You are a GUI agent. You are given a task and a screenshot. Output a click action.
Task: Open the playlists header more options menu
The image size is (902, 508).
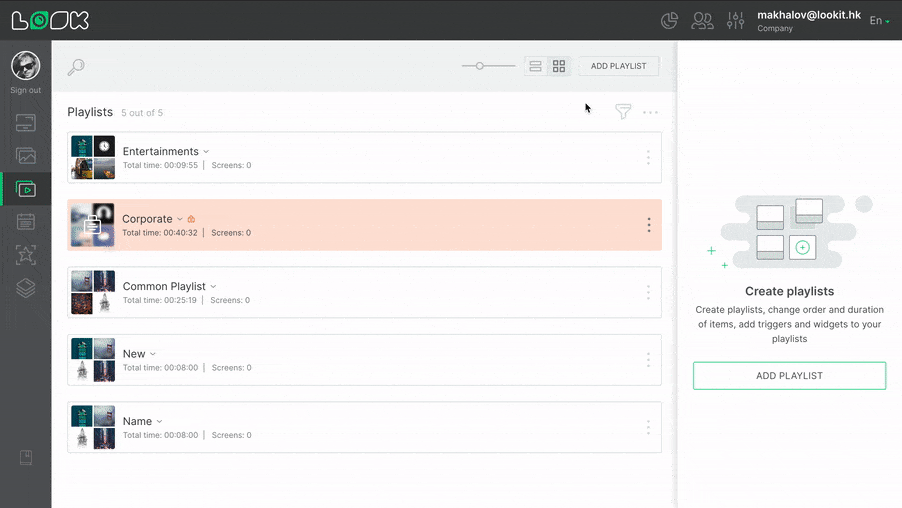[x=651, y=112]
